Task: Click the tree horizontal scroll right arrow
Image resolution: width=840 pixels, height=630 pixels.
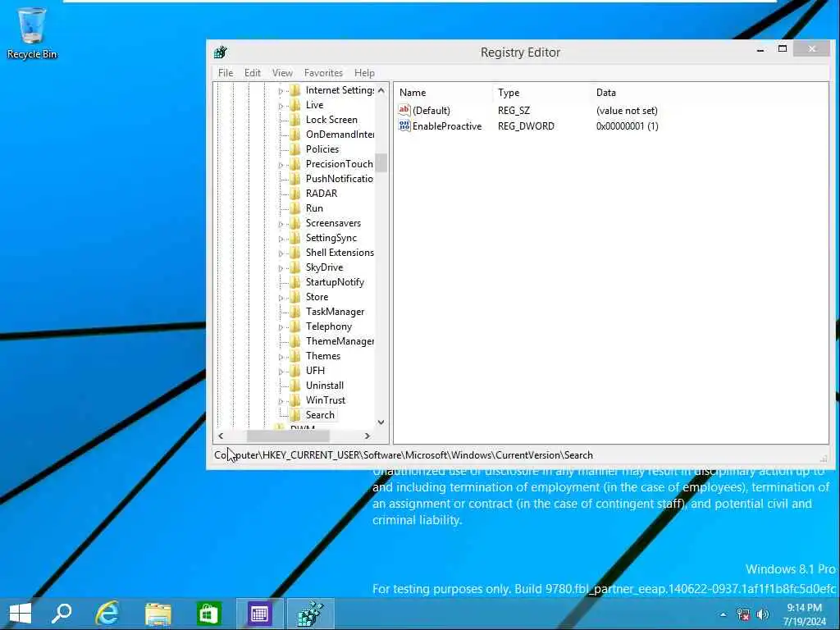Action: point(367,436)
